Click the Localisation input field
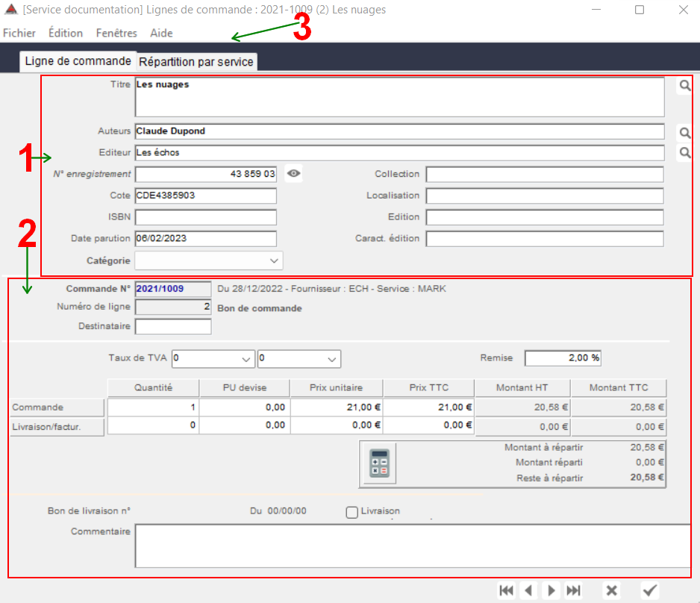Screen dimensions: 700x603 tap(545, 196)
